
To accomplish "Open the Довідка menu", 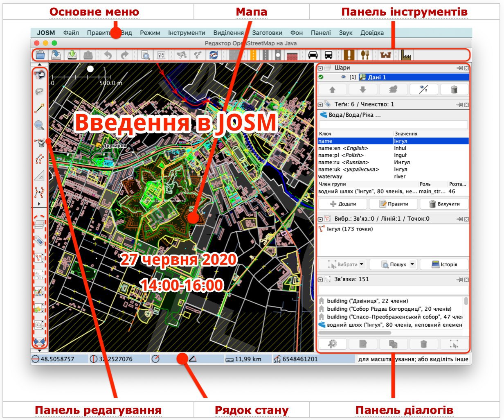I will pyautogui.click(x=372, y=33).
